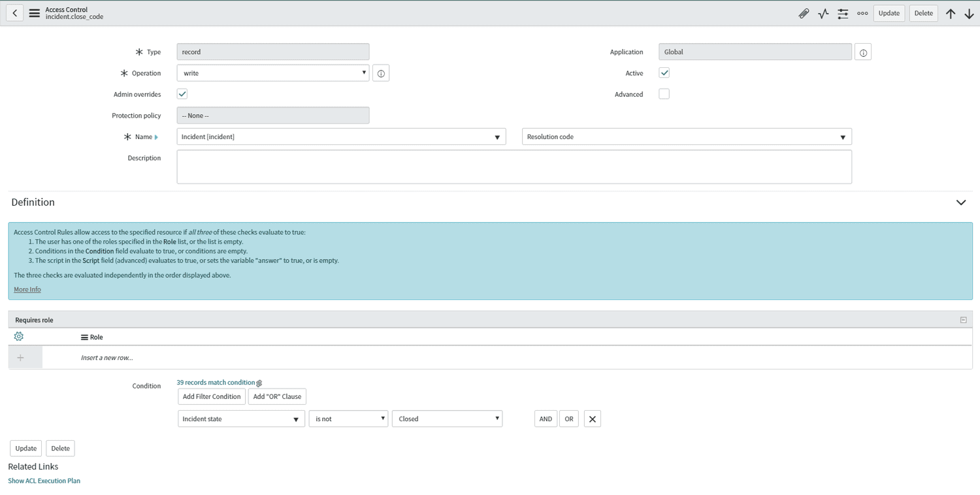Refresh condition results via the filter icon
The width and height of the screenshot is (980, 495).
point(259,383)
